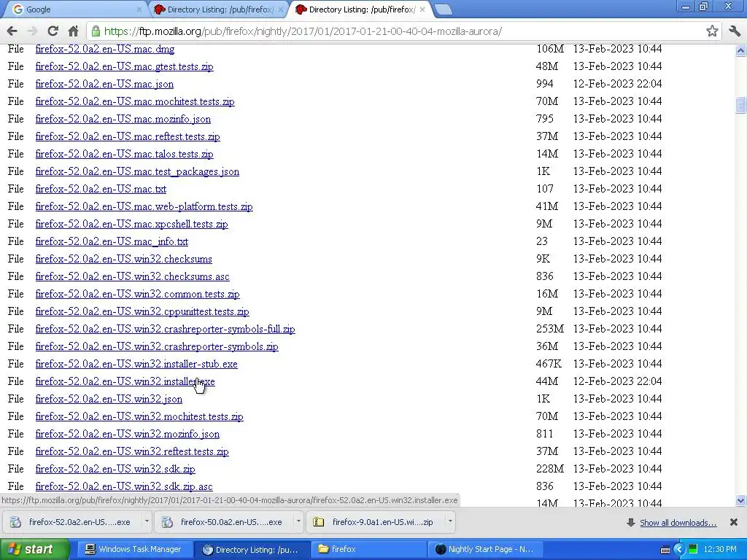Bookmark this page with the star icon
The image size is (747, 560).
pos(712,31)
